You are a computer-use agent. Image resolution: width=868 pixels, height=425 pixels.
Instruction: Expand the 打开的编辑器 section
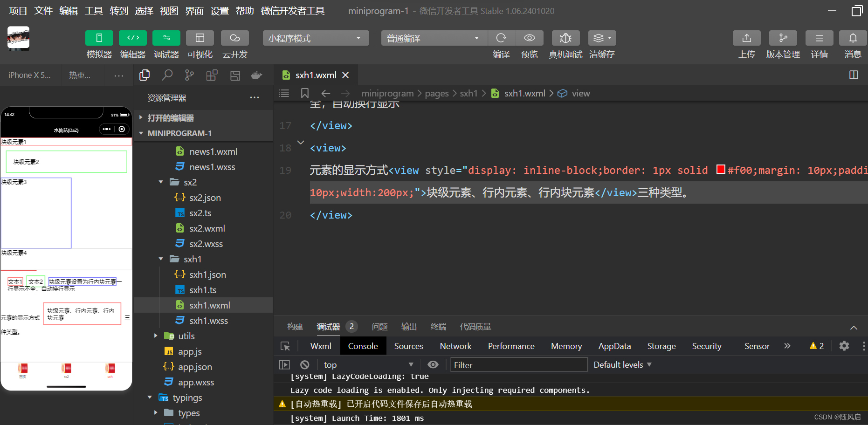(x=203, y=118)
